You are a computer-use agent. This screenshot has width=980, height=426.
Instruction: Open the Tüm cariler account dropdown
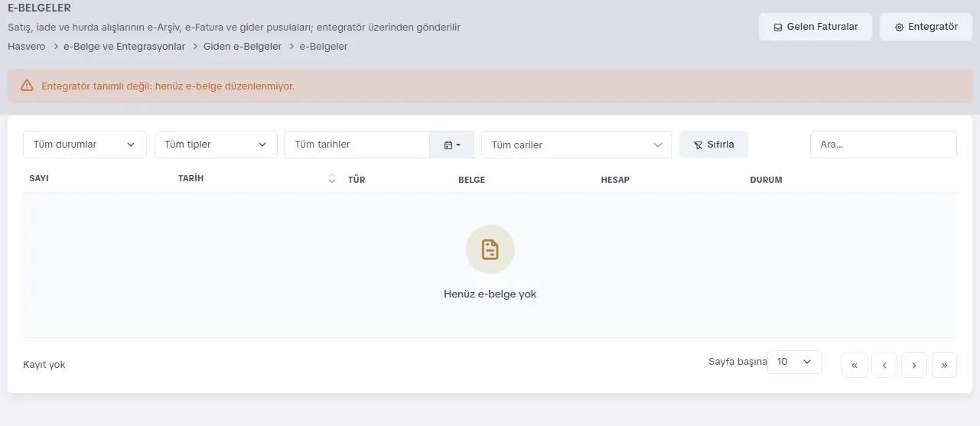[576, 145]
